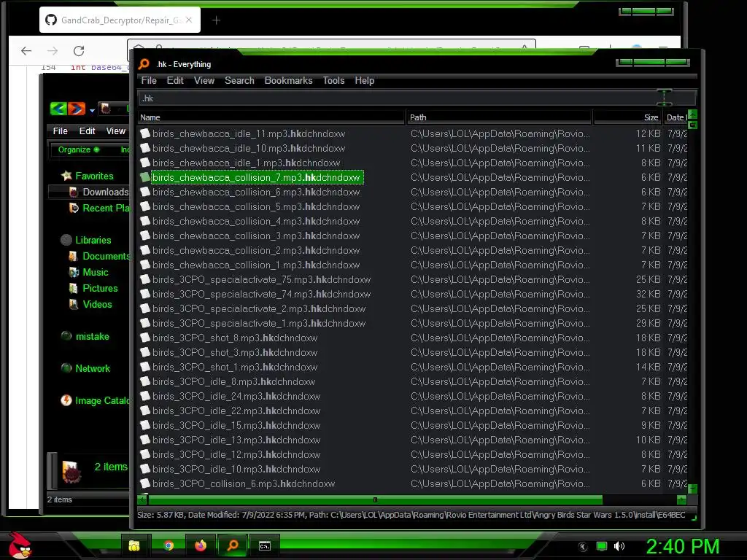Select birds_3CPO_shot_3.mp3.hkdchndoxw file
This screenshot has width=747, height=560.
tap(235, 352)
